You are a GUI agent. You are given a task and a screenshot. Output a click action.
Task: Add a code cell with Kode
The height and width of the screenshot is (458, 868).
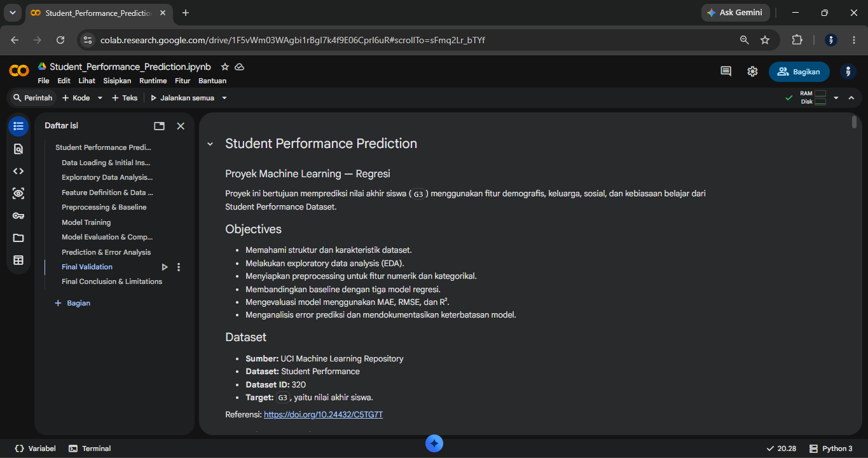[x=76, y=98]
